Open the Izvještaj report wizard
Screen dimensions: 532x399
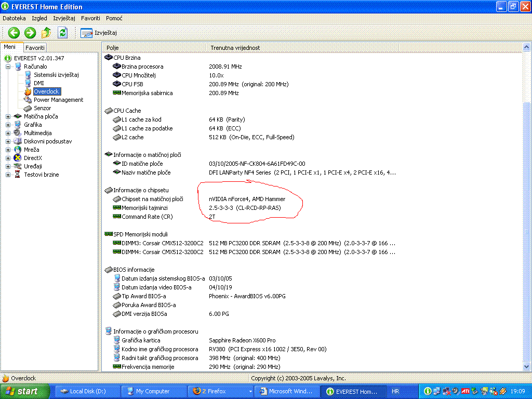[99, 33]
